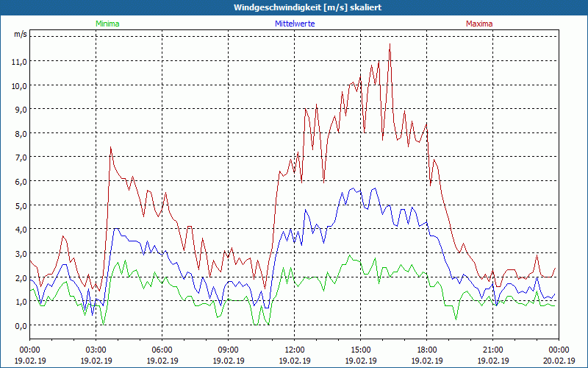This screenshot has height=368, width=588.
Task: Click the 18:00 time axis label
Action: coord(426,349)
